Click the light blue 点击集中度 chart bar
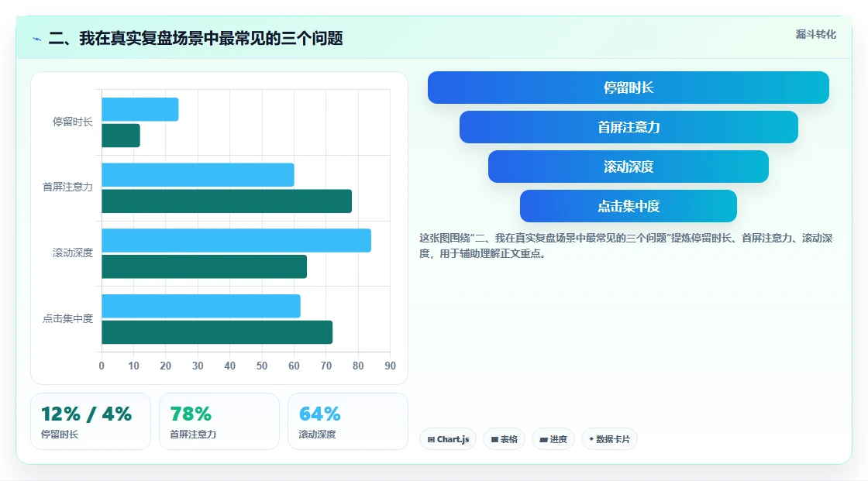868x481 pixels. click(201, 306)
